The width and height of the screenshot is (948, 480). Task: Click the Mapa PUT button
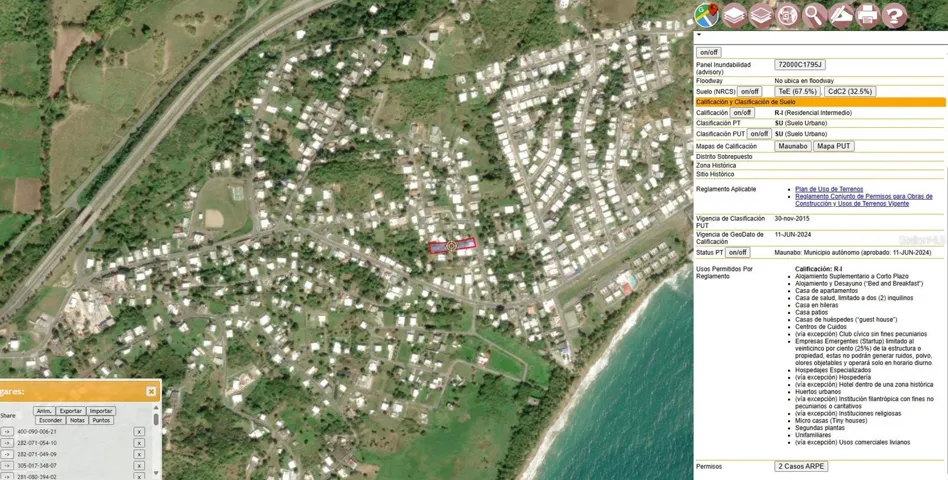point(833,146)
